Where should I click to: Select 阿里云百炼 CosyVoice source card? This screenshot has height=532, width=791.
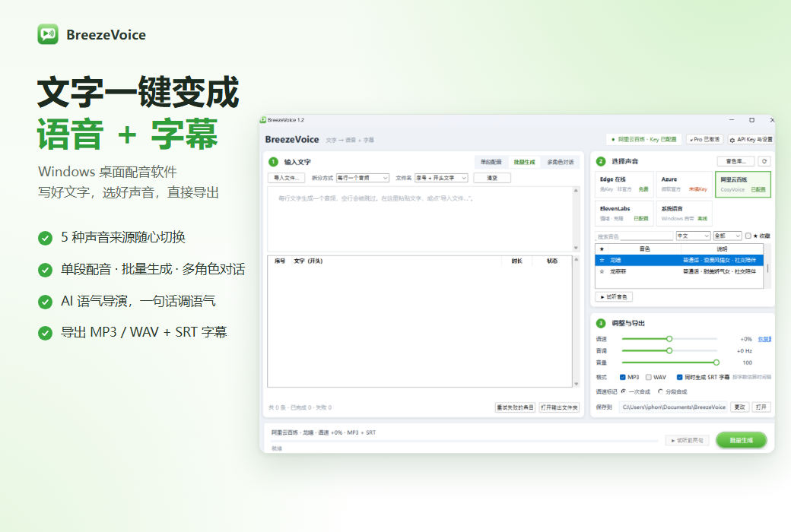(x=742, y=184)
